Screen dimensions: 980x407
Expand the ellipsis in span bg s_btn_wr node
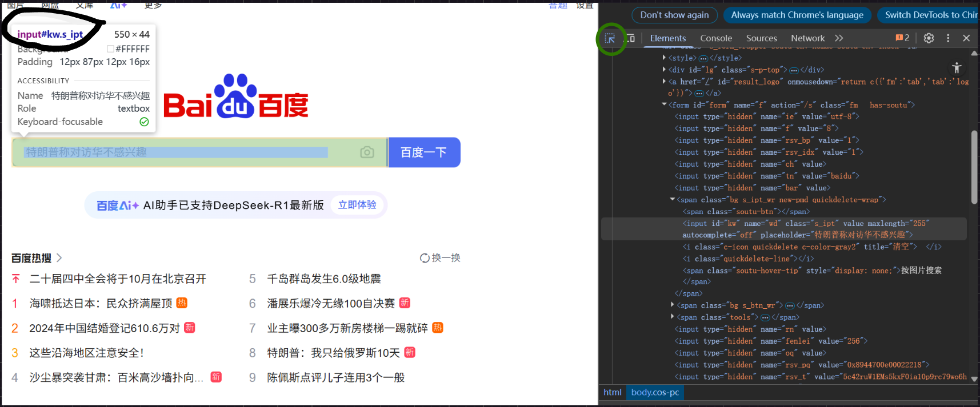click(x=790, y=305)
